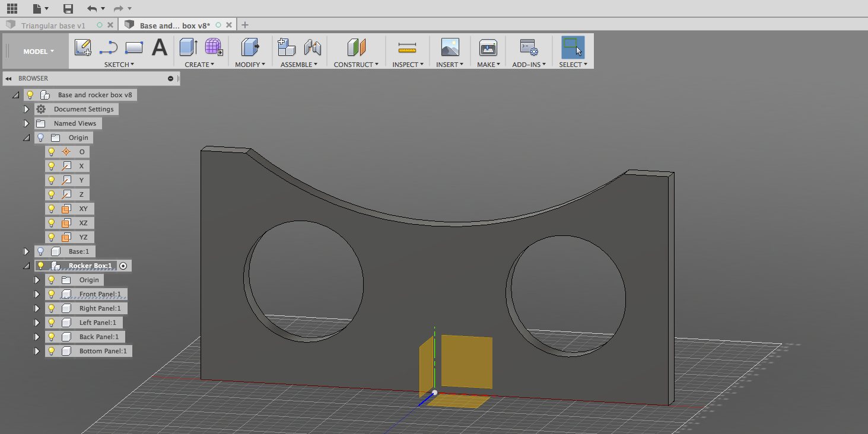Screen dimensions: 868x434
Task: Select the Text sketch tool
Action: coord(159,47)
